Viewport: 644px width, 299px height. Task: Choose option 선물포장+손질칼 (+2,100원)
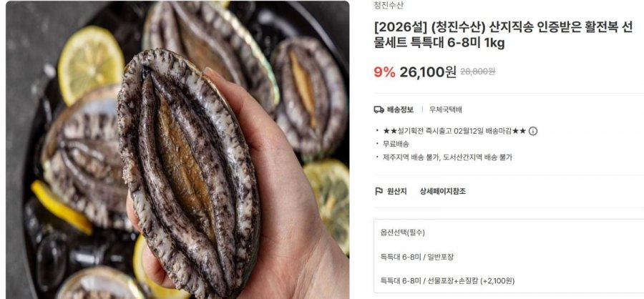coord(447,281)
